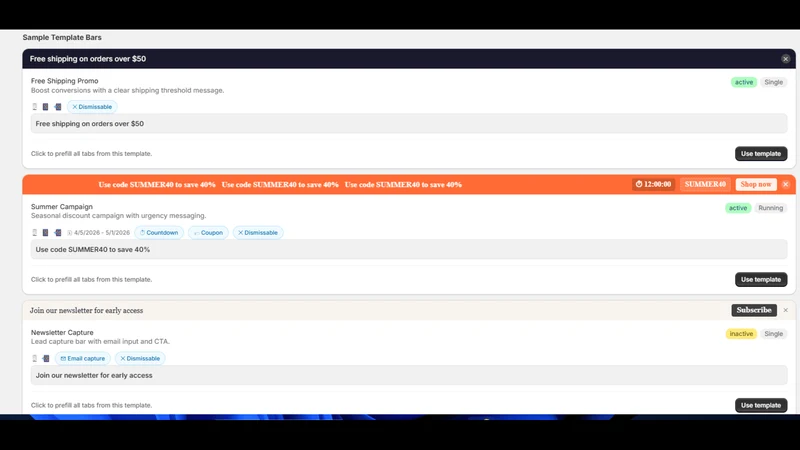Click the 'Join our newsletter for early access' banner text
800x450 pixels.
pyautogui.click(x=86, y=310)
